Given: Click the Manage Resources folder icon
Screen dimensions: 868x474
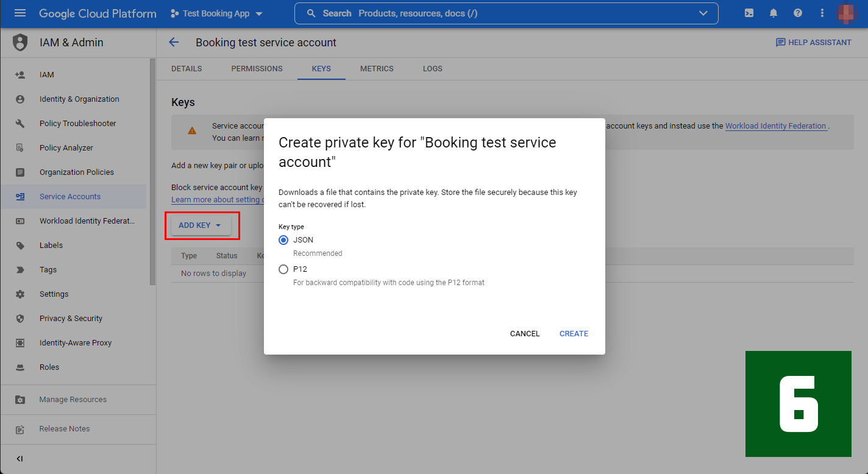Looking at the screenshot, I should point(20,400).
